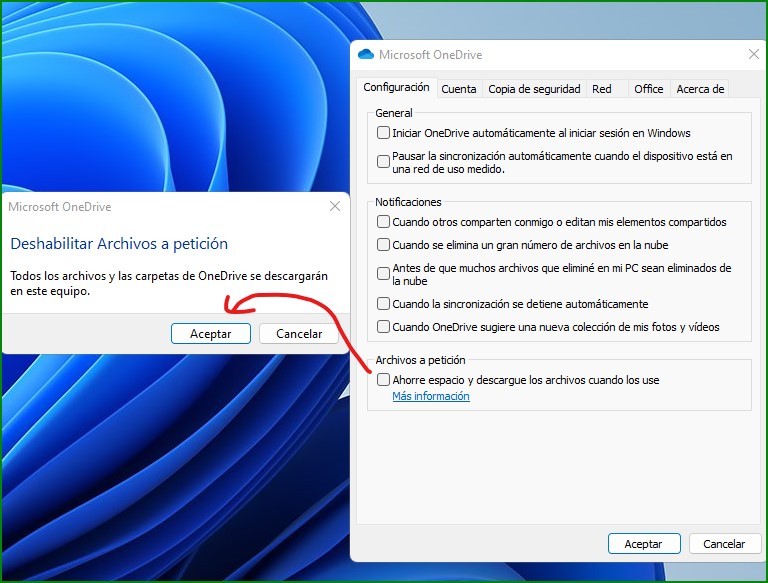Close the Microsoft OneDrive settings window
768x583 pixels.
pyautogui.click(x=754, y=54)
